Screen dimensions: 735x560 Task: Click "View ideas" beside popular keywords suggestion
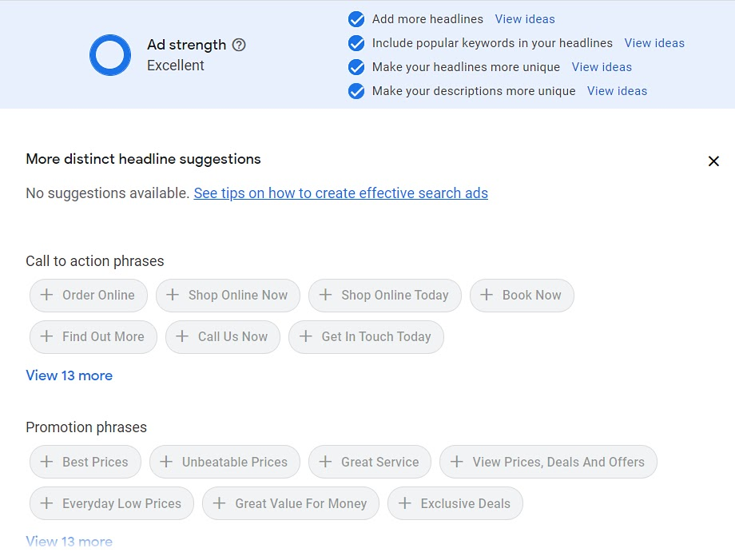(654, 43)
